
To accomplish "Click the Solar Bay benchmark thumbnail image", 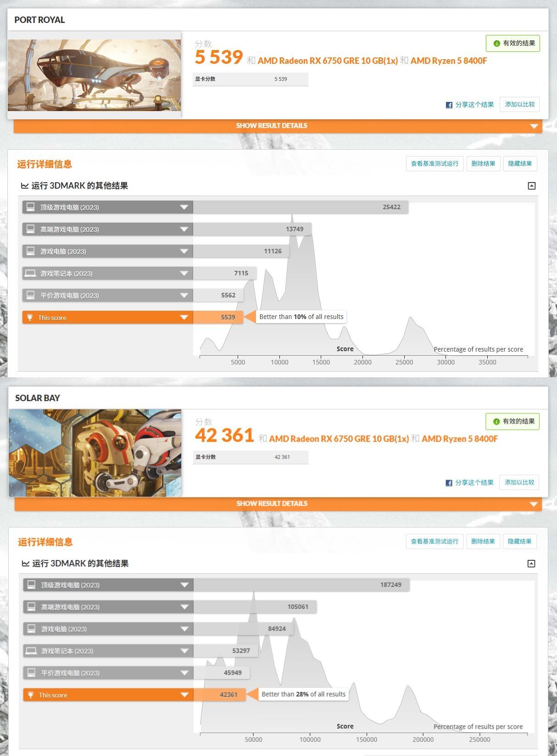I will [95, 453].
